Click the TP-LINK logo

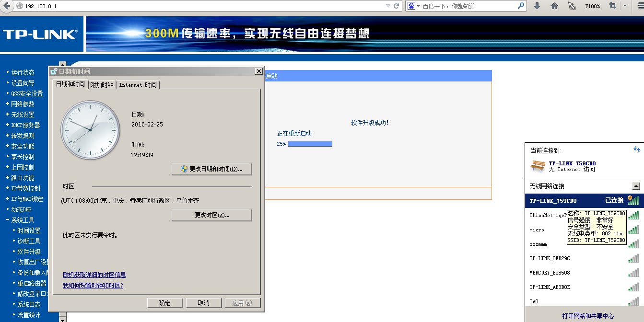click(x=40, y=34)
